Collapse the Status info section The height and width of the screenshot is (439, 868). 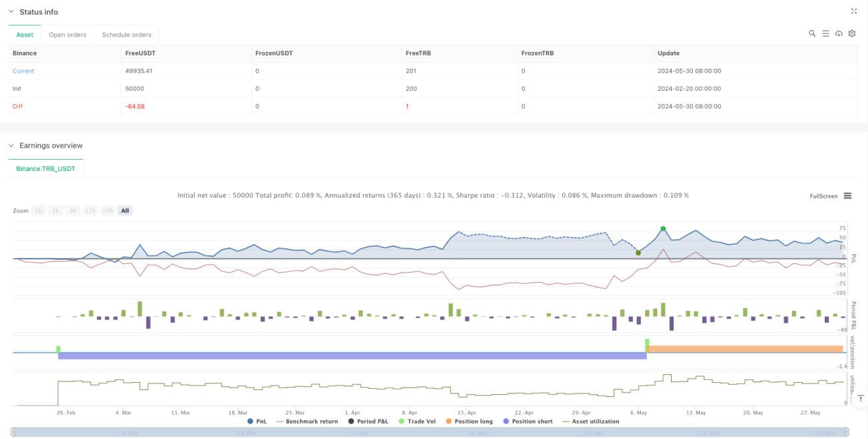coord(11,12)
